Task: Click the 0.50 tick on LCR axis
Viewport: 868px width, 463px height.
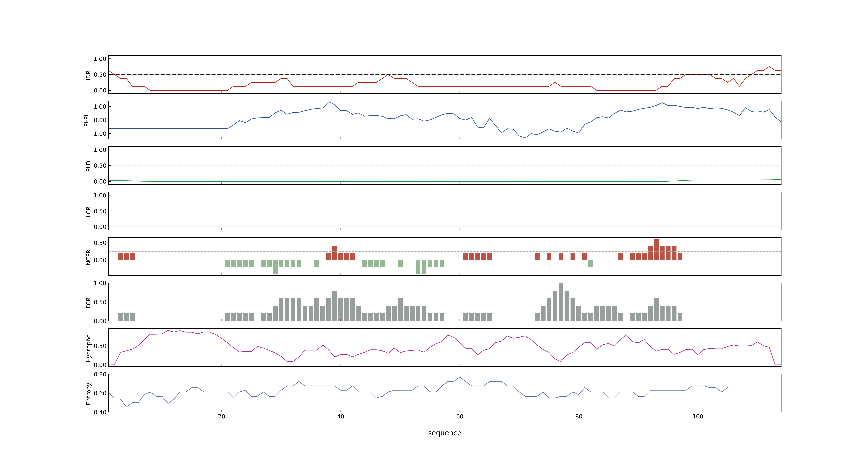Action: [x=100, y=211]
